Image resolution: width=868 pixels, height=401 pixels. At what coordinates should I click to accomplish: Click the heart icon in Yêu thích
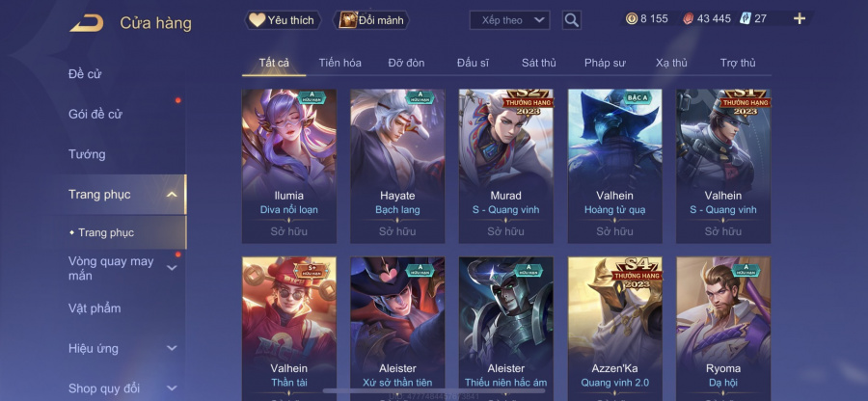[257, 20]
